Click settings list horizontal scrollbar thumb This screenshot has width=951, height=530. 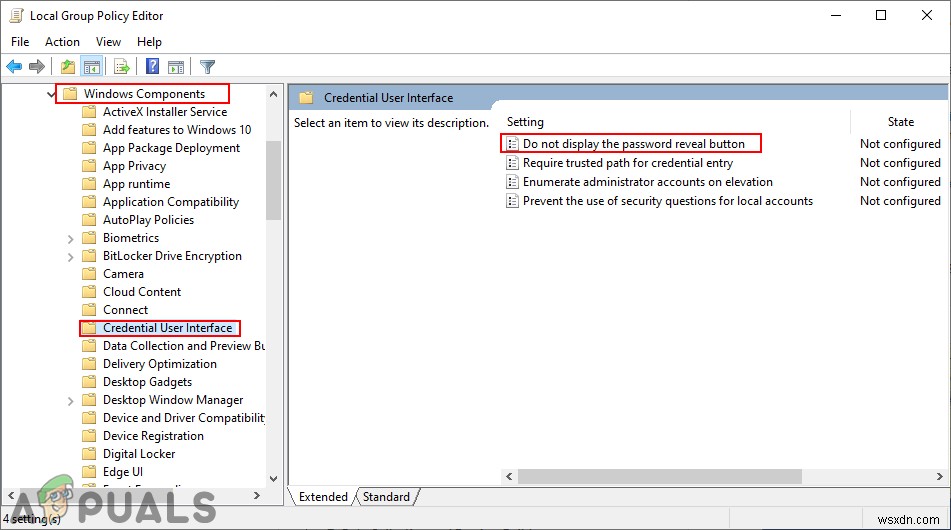click(660, 477)
